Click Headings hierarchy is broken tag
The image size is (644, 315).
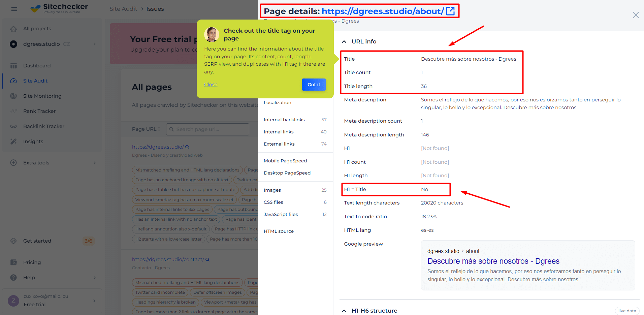coord(165,302)
